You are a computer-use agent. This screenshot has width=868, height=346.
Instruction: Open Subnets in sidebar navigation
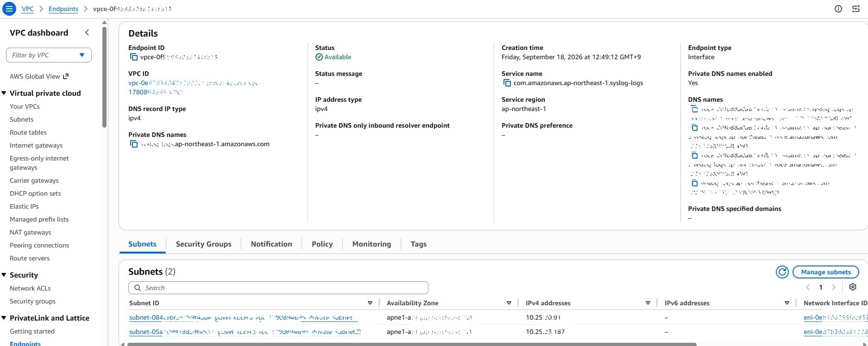pyautogui.click(x=22, y=119)
